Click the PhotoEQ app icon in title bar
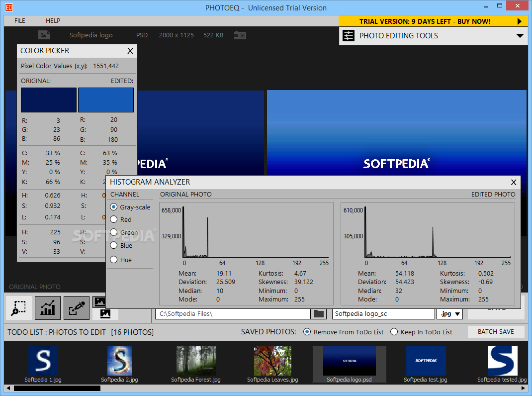The width and height of the screenshot is (532, 396). [9, 7]
